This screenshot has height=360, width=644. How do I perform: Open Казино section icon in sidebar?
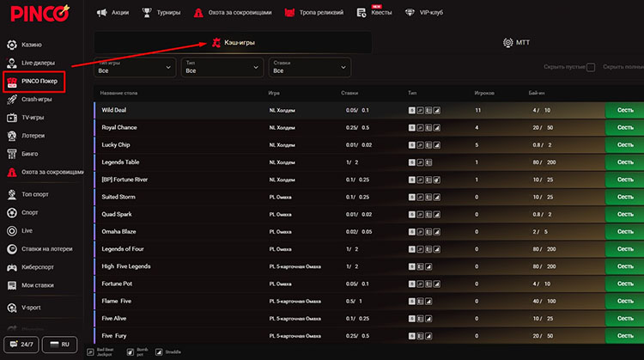(12, 45)
